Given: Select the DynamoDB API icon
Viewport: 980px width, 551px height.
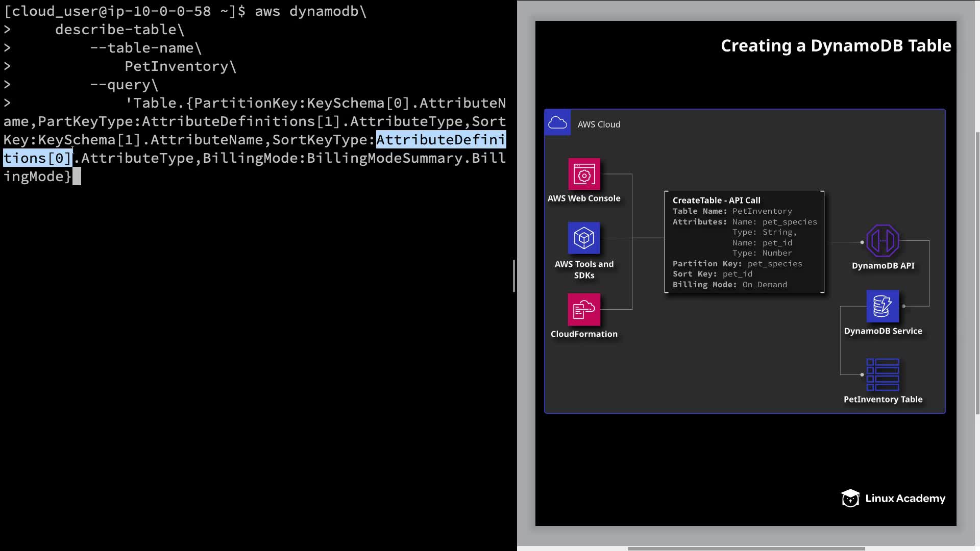Looking at the screenshot, I should (x=883, y=241).
